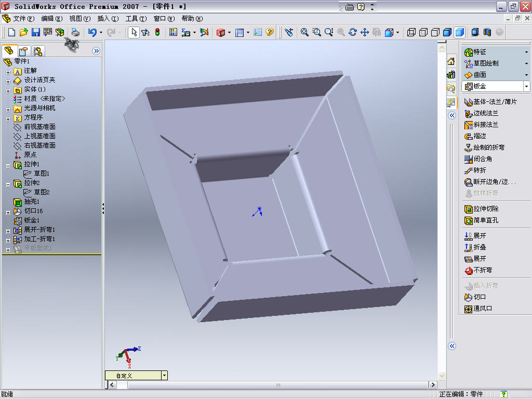Select the Edge Flange (边线法兰) tool

point(481,113)
